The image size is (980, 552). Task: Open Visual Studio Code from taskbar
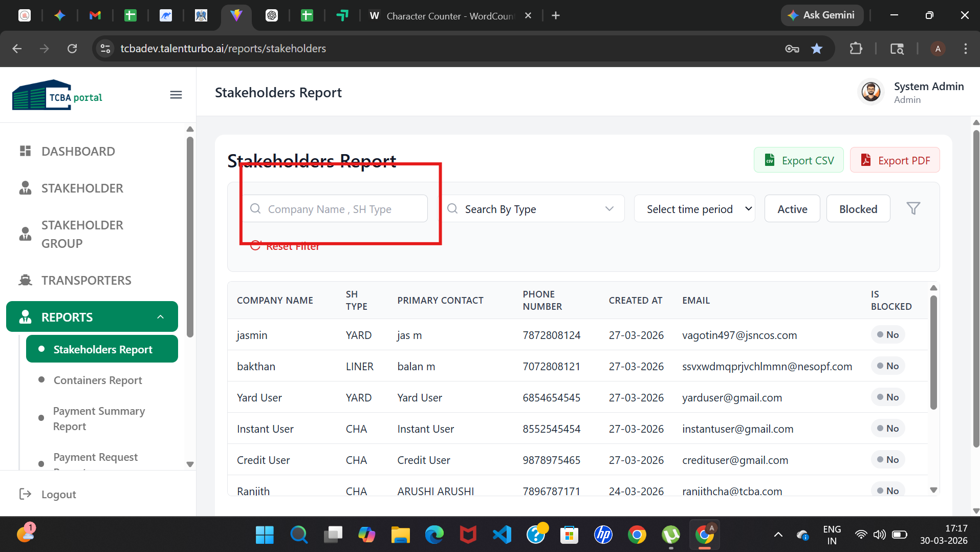[502, 535]
